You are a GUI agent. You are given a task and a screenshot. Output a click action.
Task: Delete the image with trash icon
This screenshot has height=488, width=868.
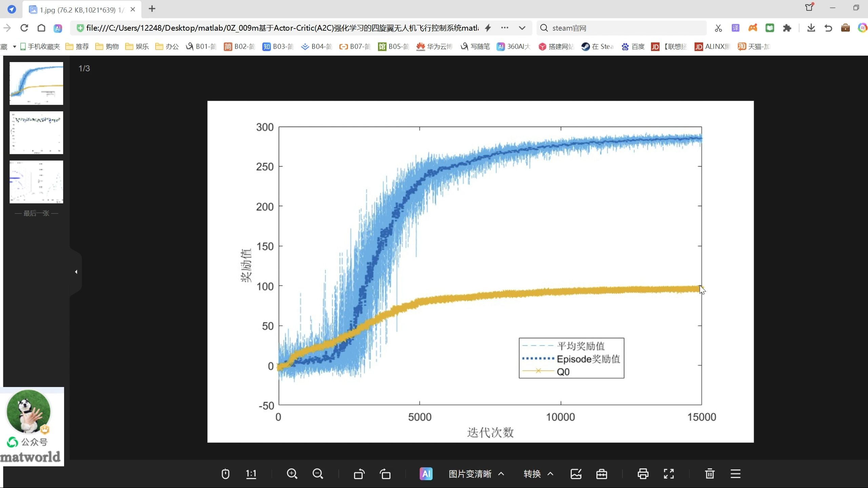coord(710,474)
